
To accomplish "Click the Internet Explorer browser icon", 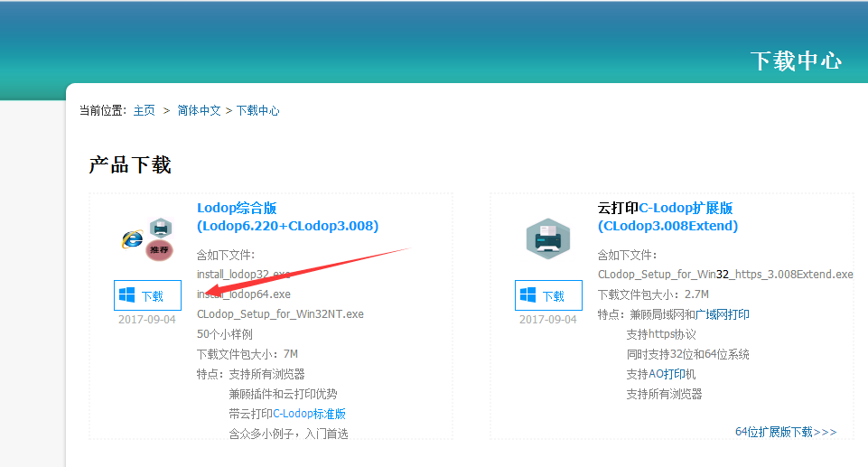I will coord(132,239).
